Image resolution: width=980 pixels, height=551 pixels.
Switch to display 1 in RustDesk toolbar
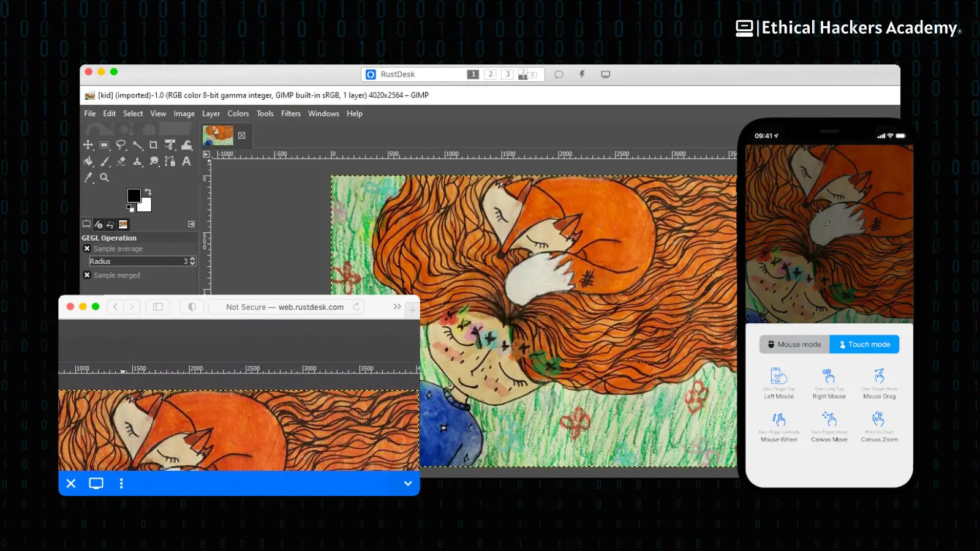tap(473, 74)
